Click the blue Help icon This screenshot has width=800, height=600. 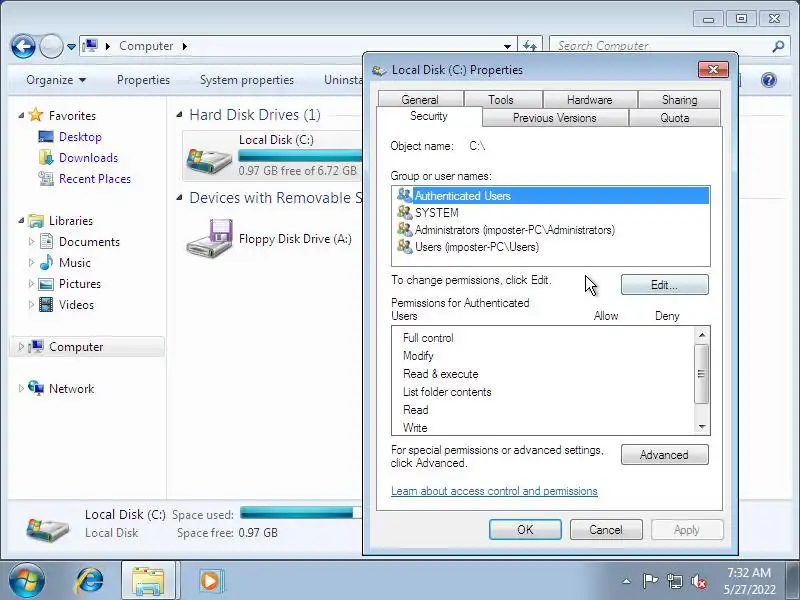pyautogui.click(x=768, y=80)
